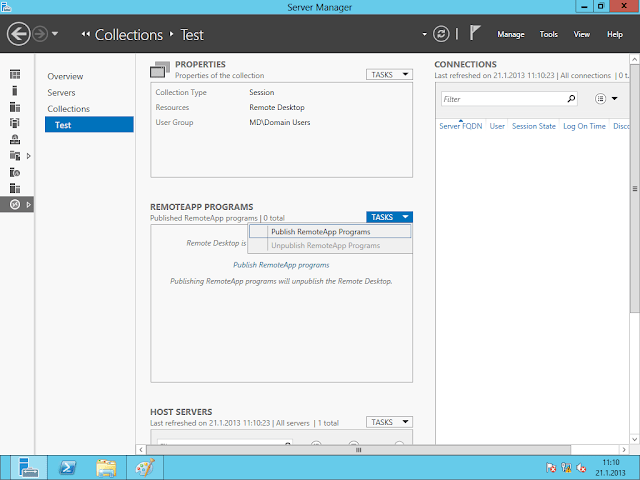Click the Properties collection icon
Viewport: 640px width, 480px height.
pyautogui.click(x=160, y=69)
